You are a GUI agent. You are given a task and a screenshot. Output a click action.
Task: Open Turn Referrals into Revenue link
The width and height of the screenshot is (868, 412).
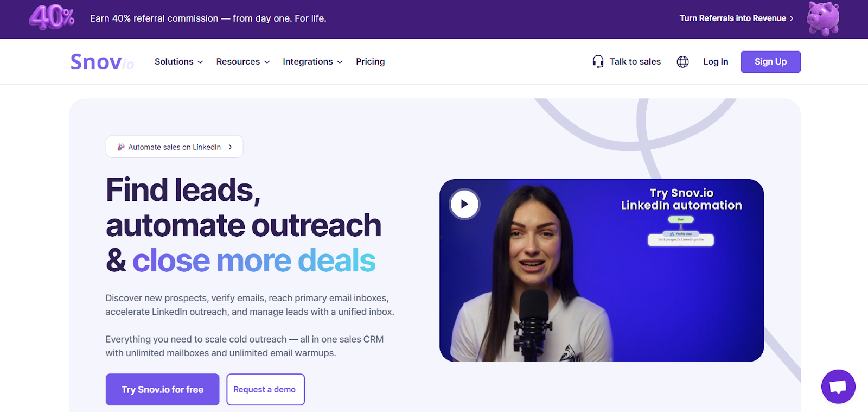coord(736,18)
